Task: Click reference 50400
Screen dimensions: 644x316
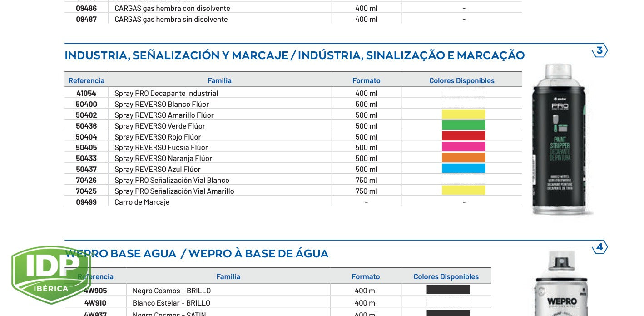Action: [86, 104]
